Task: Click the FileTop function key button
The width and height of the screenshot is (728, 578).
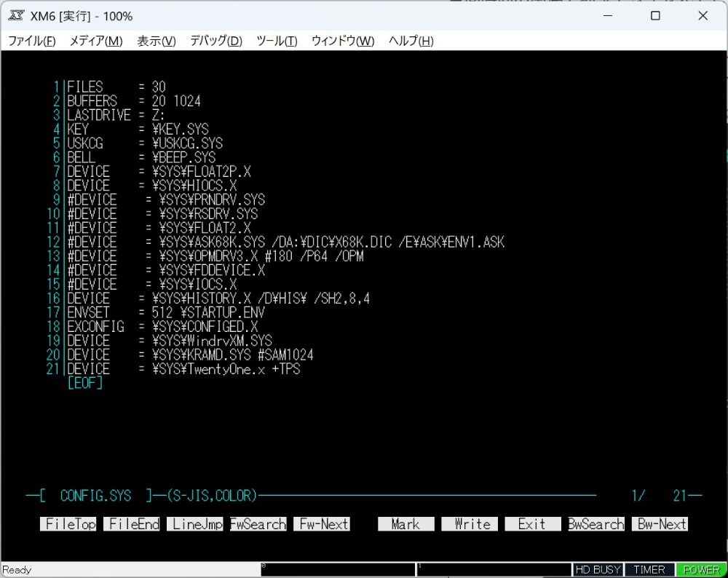Action: pos(68,524)
